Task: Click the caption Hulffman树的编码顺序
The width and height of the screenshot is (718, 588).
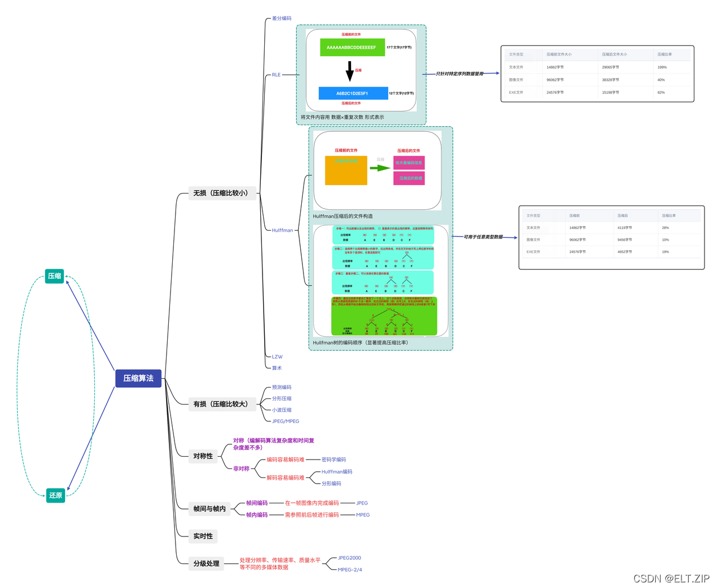Action: point(361,342)
